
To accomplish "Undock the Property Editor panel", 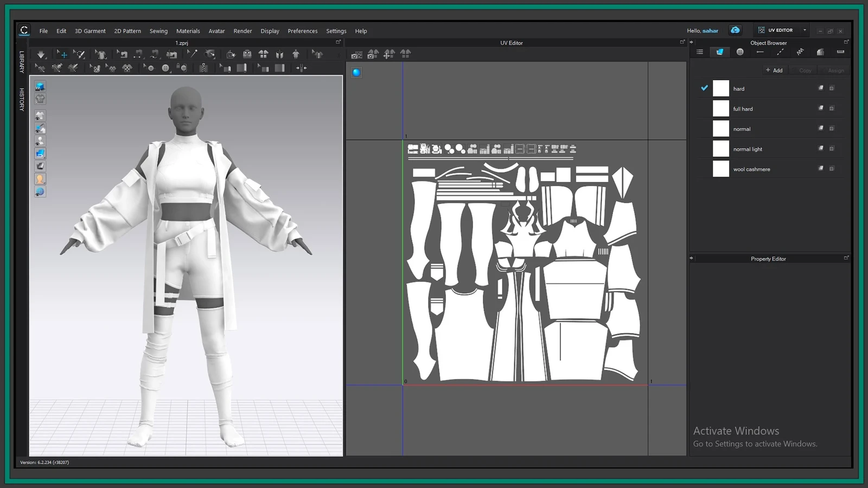I will click(x=846, y=258).
